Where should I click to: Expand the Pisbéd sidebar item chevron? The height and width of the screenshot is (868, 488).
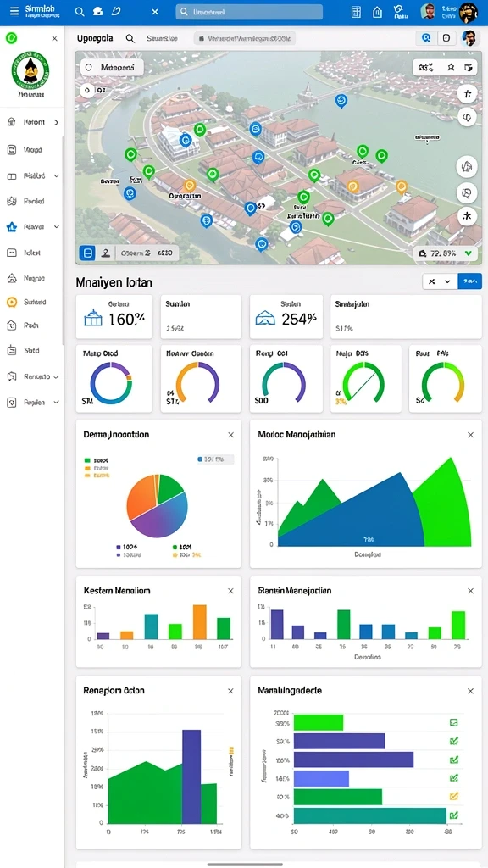[57, 176]
